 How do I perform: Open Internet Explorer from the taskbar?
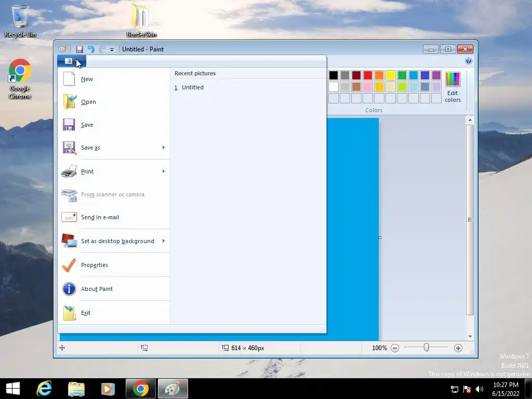click(x=44, y=389)
